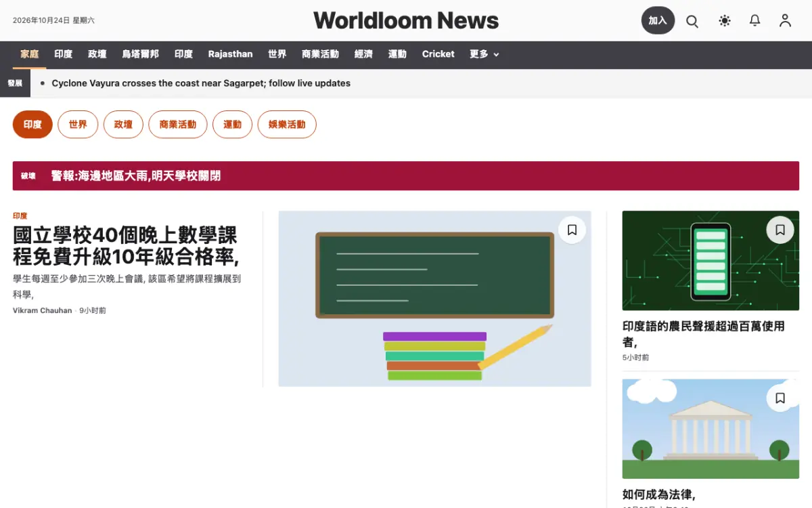Select the 印度 filter pill
This screenshot has width=812, height=508.
(32, 125)
